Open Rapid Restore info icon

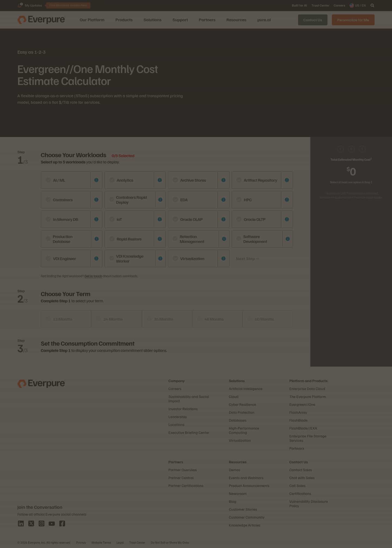pyautogui.click(x=160, y=239)
